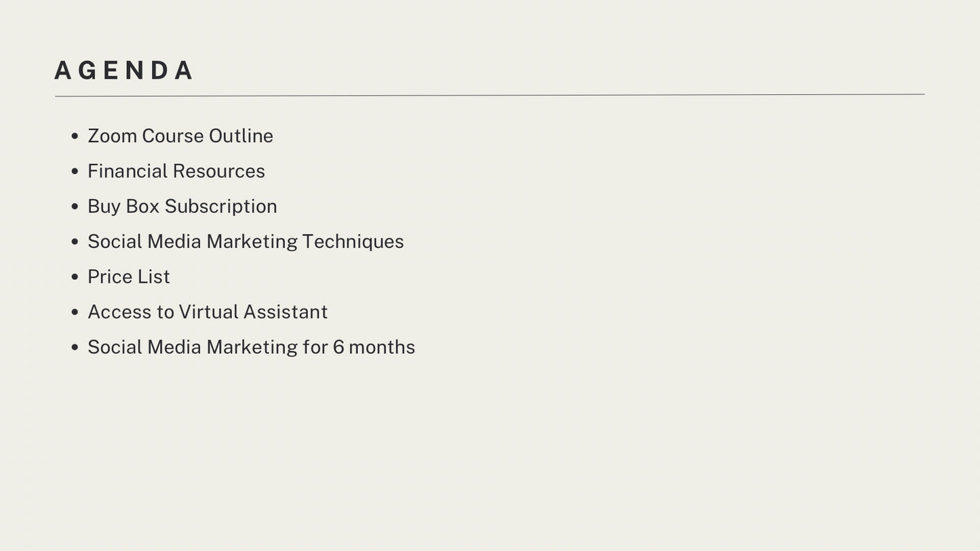Click the AGENDA slide title
This screenshot has width=980, height=551.
tap(124, 70)
